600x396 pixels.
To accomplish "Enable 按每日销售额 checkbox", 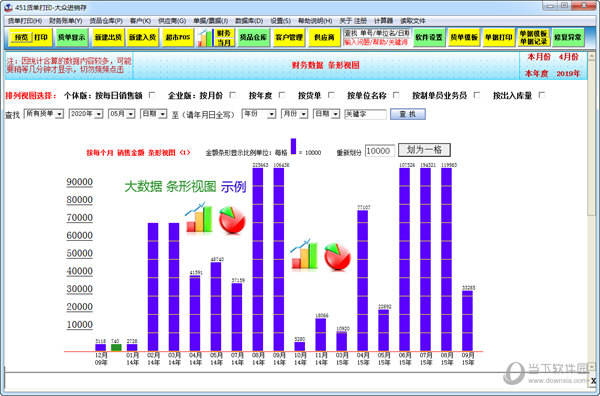I will [152, 95].
